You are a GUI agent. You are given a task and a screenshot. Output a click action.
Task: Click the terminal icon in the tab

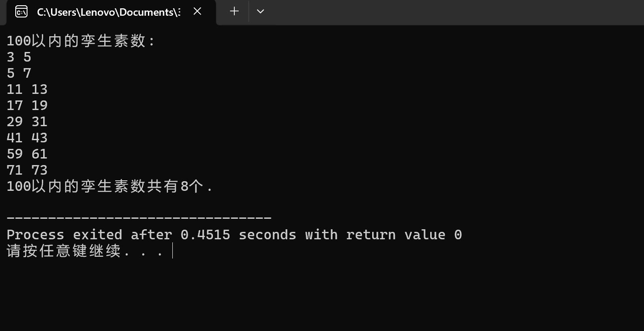21,12
